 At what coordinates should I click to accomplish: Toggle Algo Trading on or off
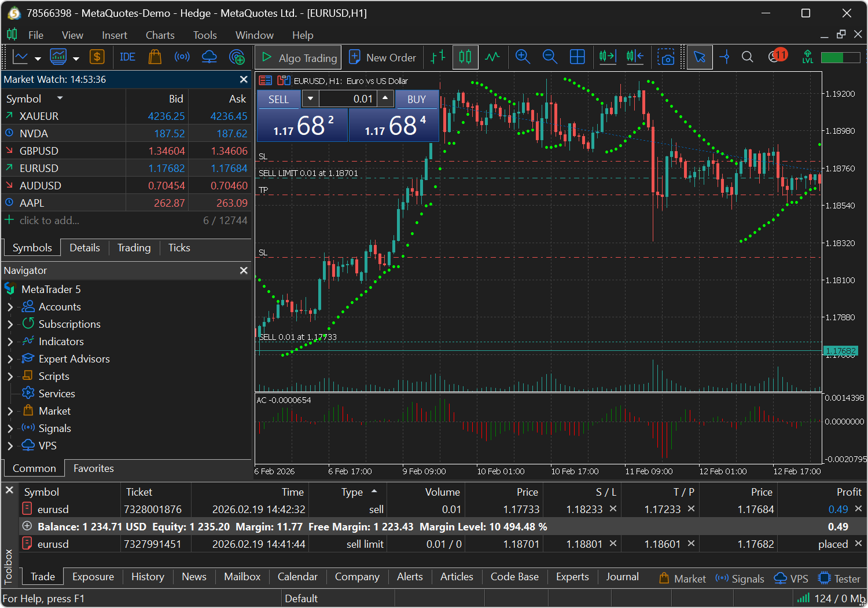click(x=299, y=57)
